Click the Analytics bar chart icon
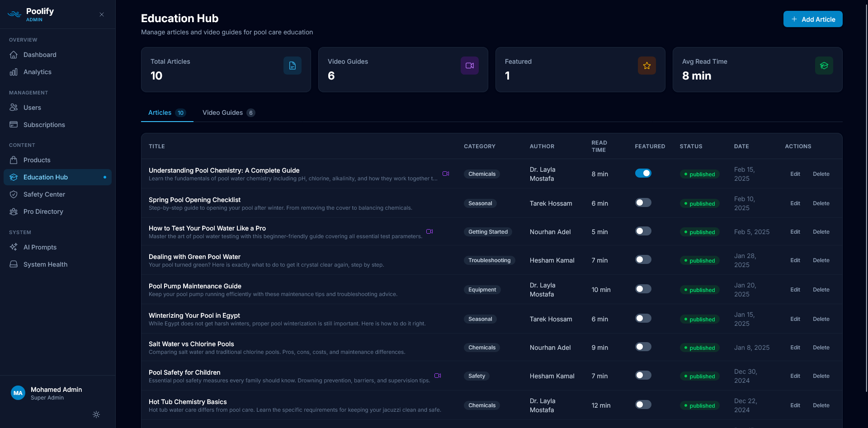The width and height of the screenshot is (868, 428). [x=14, y=72]
